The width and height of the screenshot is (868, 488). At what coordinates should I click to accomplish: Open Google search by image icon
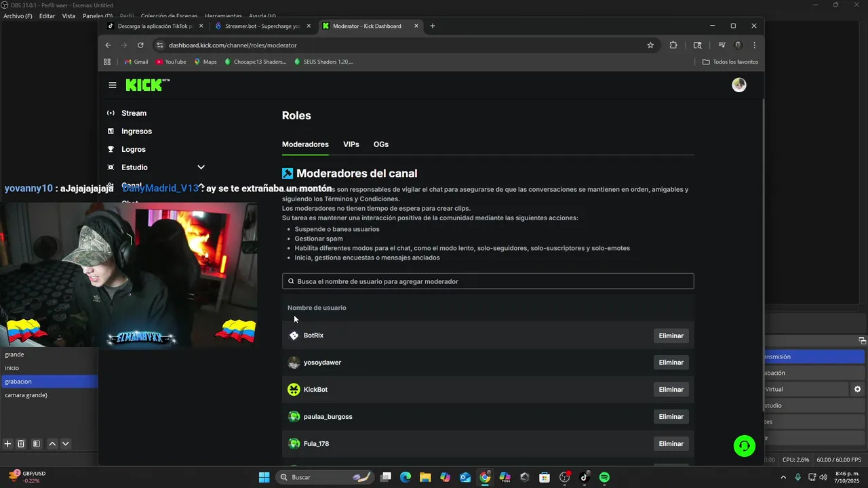point(697,45)
